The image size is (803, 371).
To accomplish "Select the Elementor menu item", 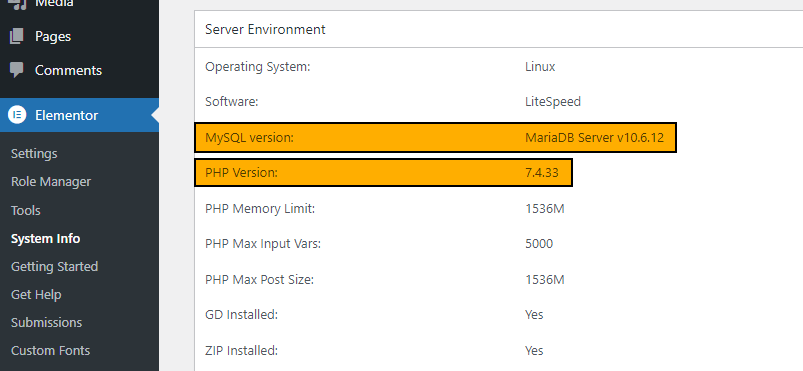I will pos(79,115).
